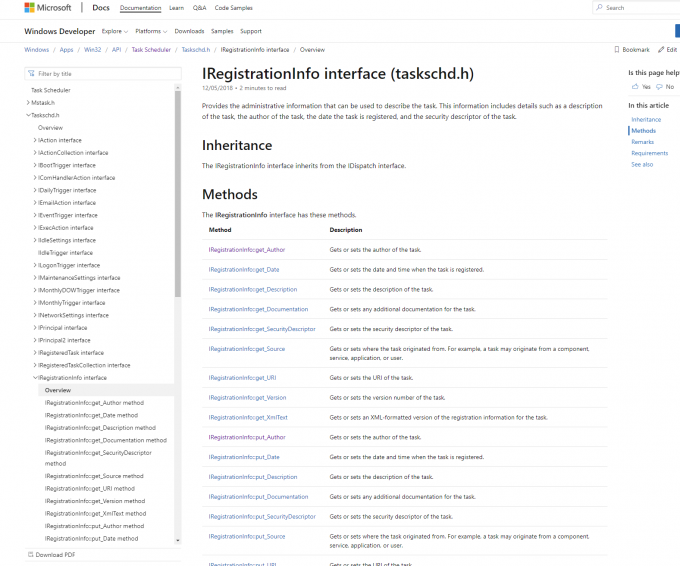Expand the Mstask.h tree node
680x566 pixels.
(x=28, y=103)
